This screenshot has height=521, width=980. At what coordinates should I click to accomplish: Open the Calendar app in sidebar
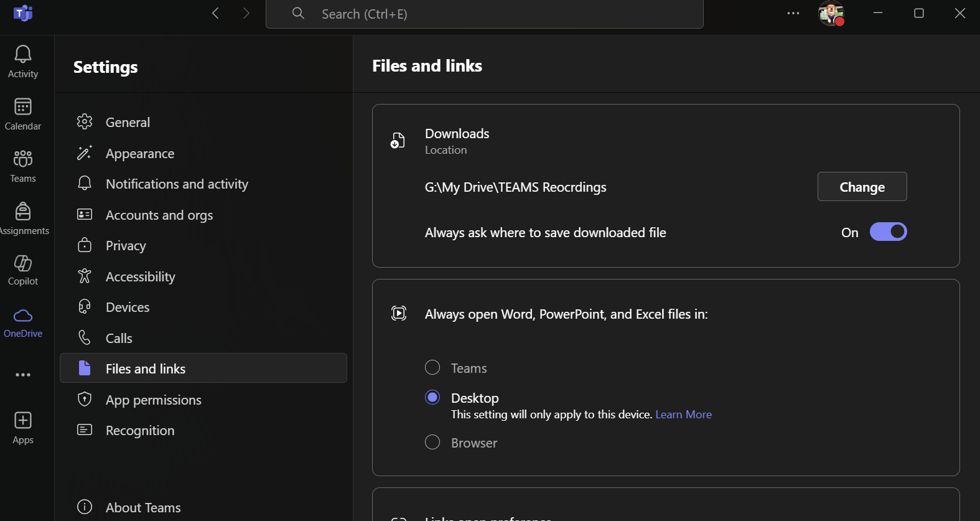(x=23, y=115)
